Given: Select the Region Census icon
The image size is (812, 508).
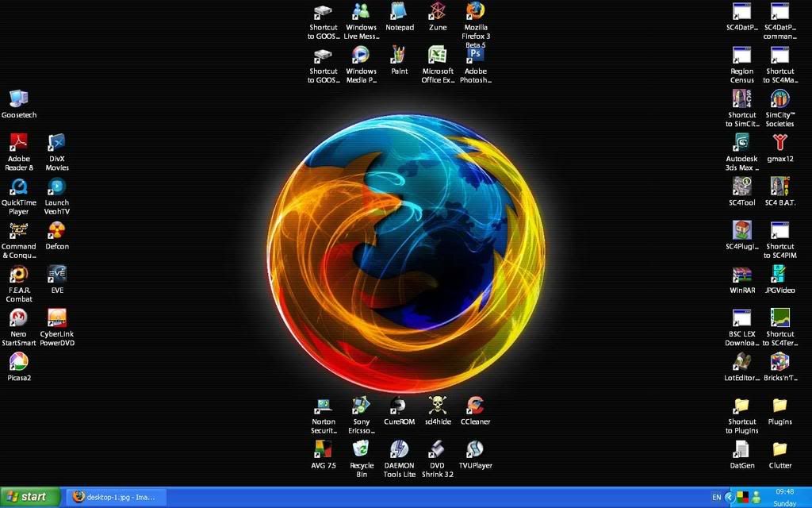Looking at the screenshot, I should tap(741, 55).
